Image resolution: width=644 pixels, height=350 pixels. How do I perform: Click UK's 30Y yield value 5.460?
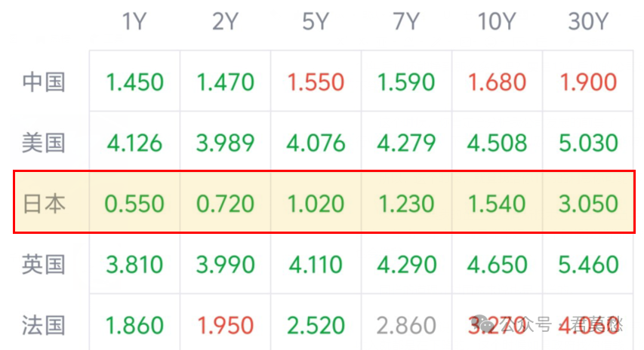588,265
